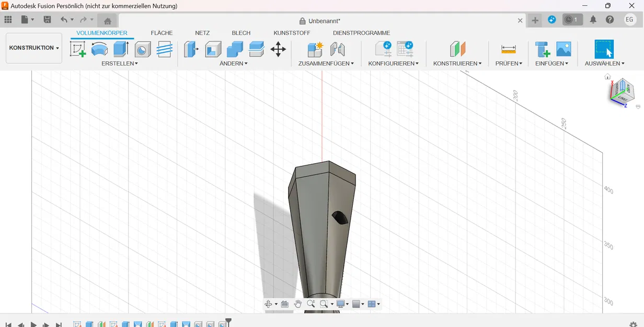The height and width of the screenshot is (327, 644).
Task: Click the ViewCube home icon
Action: 607,76
